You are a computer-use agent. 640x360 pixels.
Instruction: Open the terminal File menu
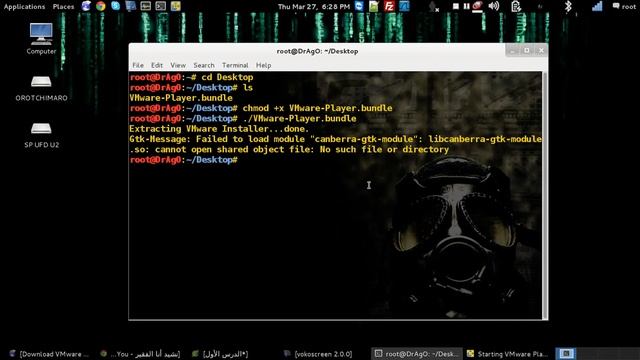(x=138, y=65)
